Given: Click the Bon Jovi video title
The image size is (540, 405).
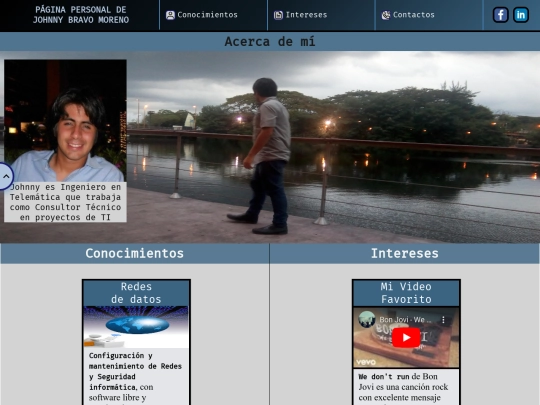Looking at the screenshot, I should tap(405, 320).
